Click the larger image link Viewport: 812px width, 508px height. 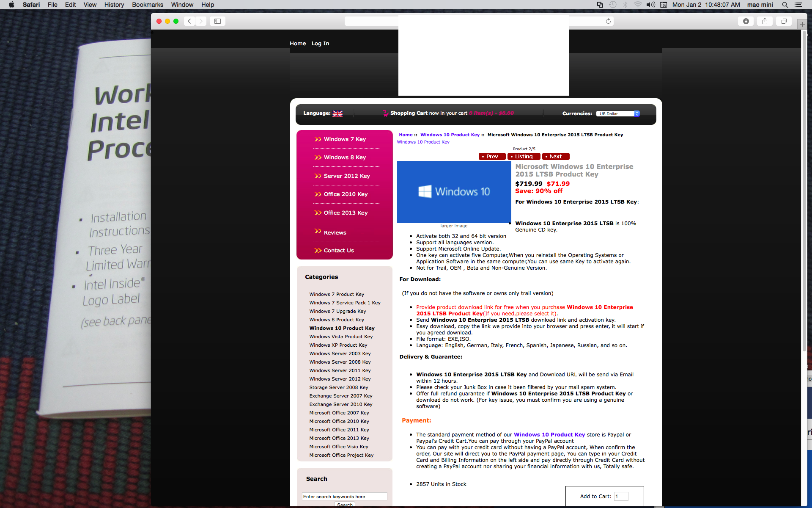pos(454,226)
